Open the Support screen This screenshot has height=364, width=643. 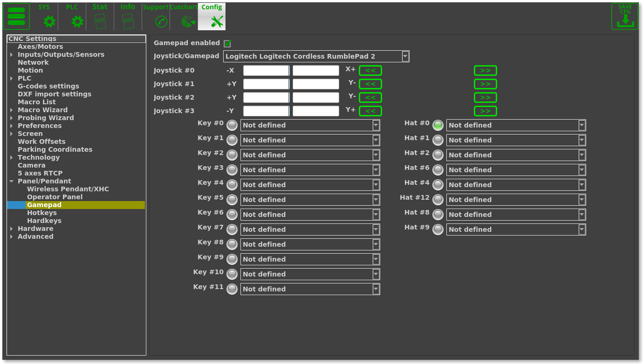(x=156, y=16)
